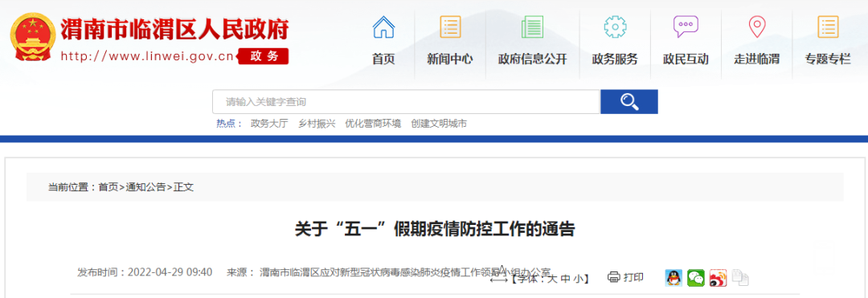Open 新闻中心 menu item
The image size is (868, 298).
point(450,59)
